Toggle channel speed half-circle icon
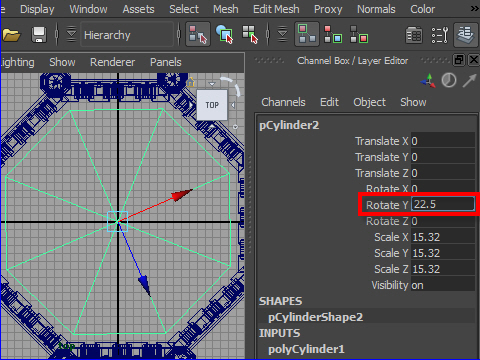This screenshot has width=480, height=360. tap(449, 81)
